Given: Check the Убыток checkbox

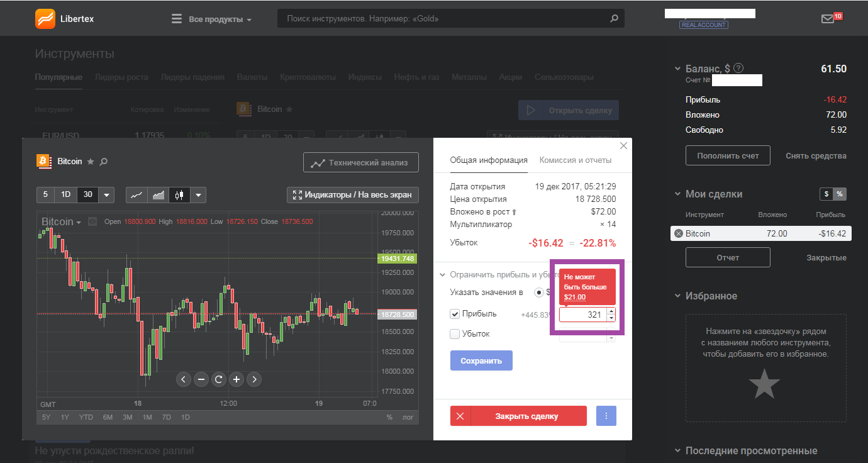Looking at the screenshot, I should point(455,334).
